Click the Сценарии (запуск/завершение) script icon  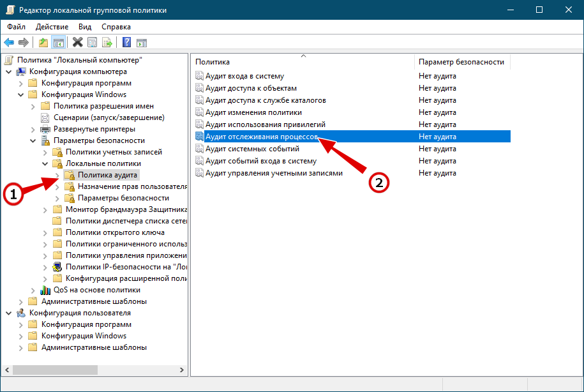45,117
